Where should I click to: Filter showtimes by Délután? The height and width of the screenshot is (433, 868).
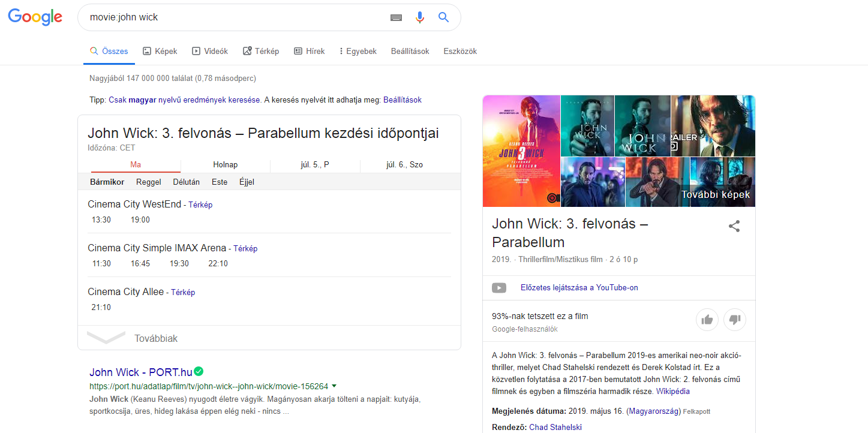click(187, 182)
